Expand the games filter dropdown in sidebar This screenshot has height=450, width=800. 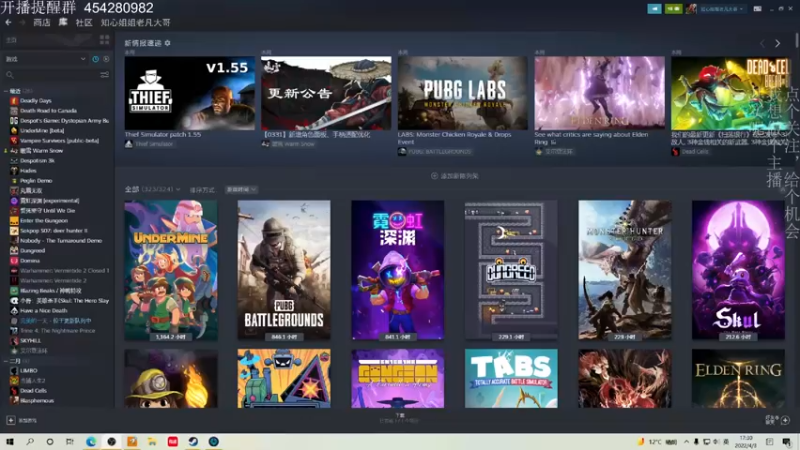46,59
